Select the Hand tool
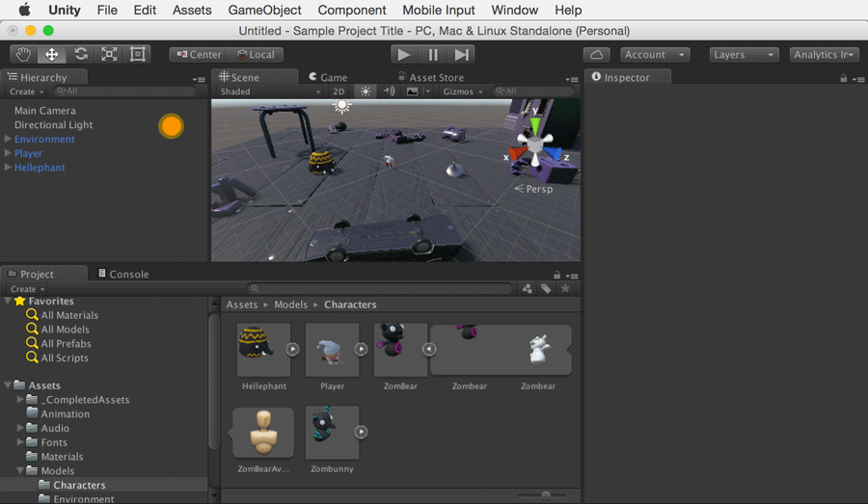The image size is (868, 504). [23, 54]
